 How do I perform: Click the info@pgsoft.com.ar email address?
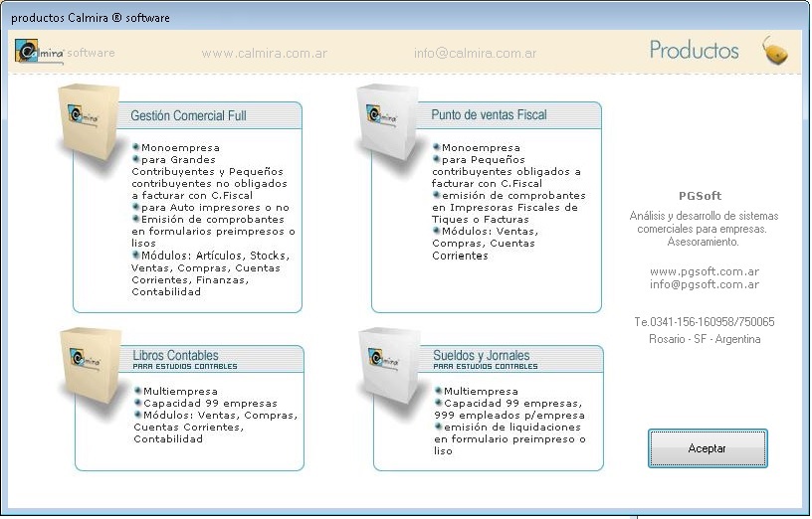(705, 284)
